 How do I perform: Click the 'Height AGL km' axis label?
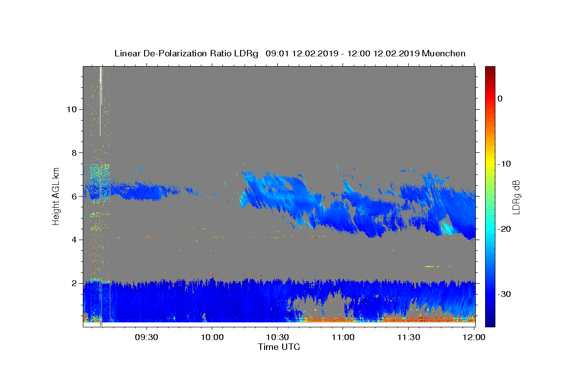(x=56, y=196)
